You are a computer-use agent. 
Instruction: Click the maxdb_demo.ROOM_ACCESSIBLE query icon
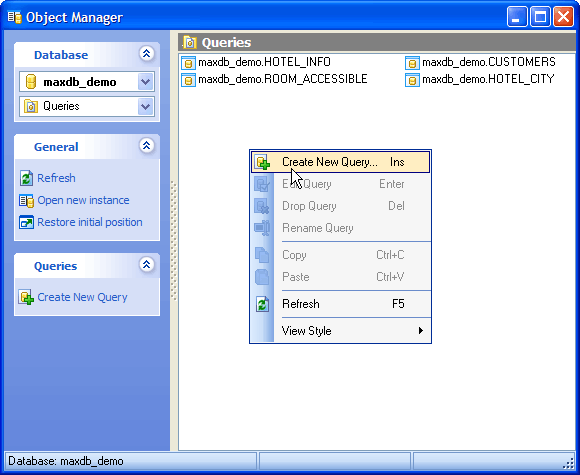pyautogui.click(x=188, y=80)
